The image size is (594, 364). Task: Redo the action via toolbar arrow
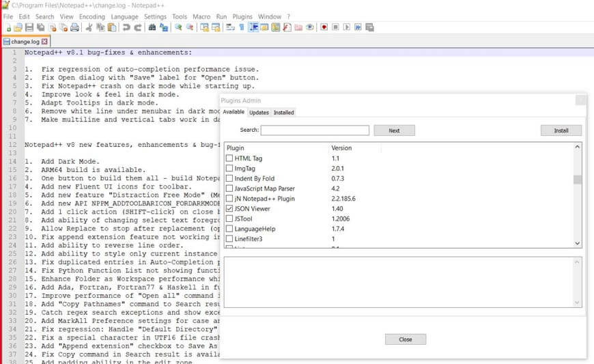138,27
